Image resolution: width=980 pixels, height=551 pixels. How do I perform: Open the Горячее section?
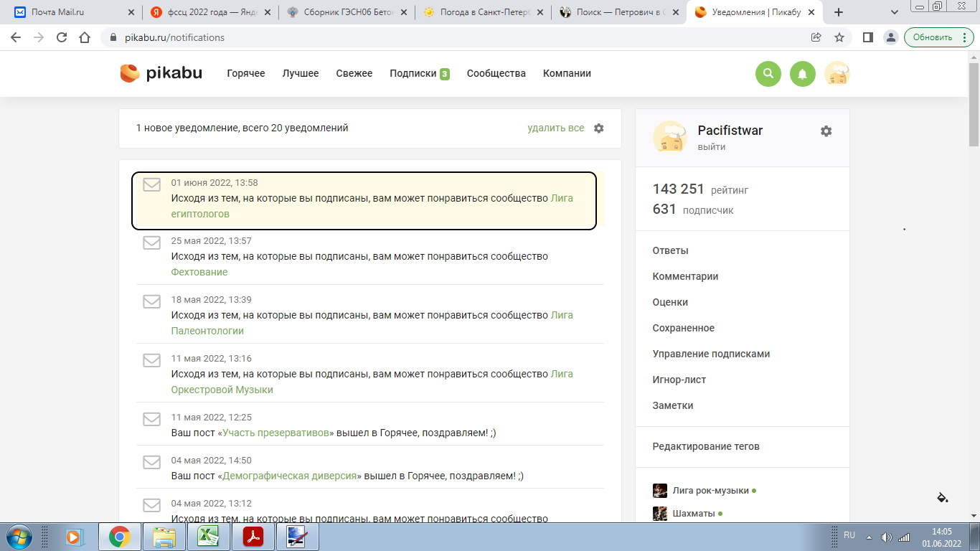coord(246,73)
